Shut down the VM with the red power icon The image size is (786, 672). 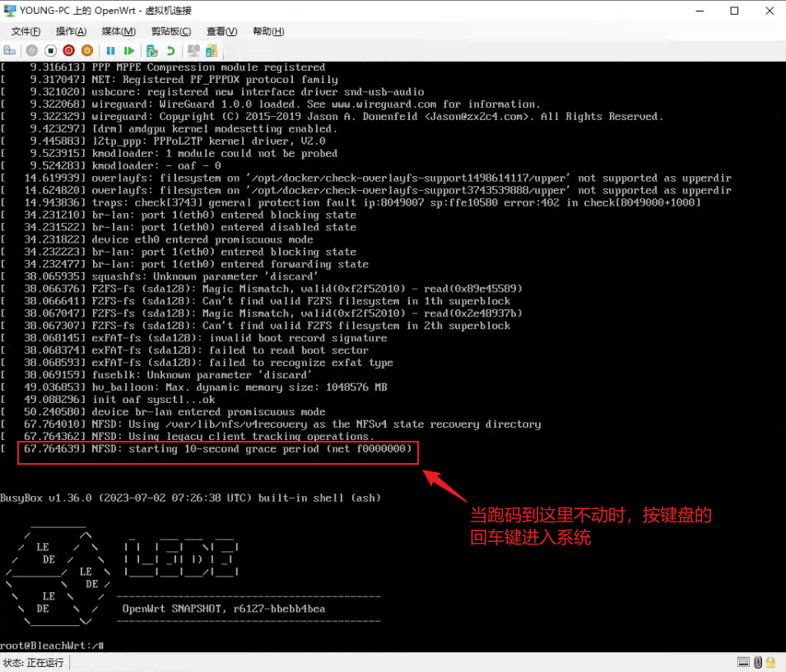pyautogui.click(x=68, y=51)
